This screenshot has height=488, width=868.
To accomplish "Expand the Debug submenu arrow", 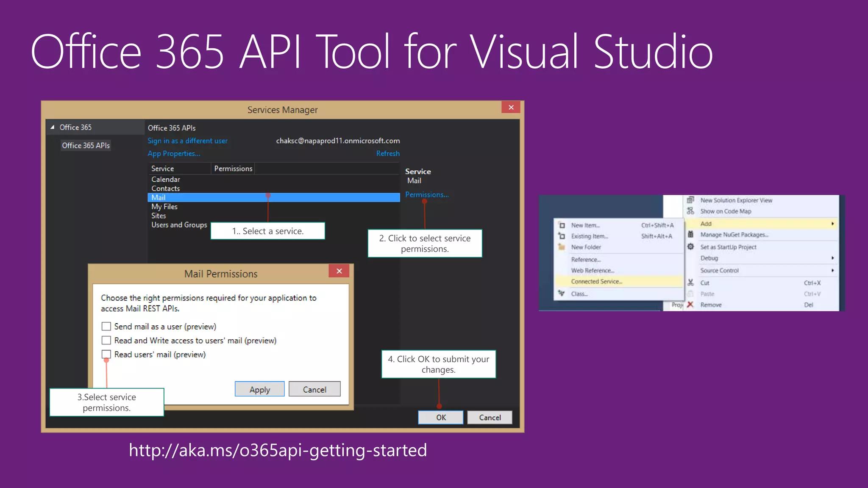I will pos(833,258).
